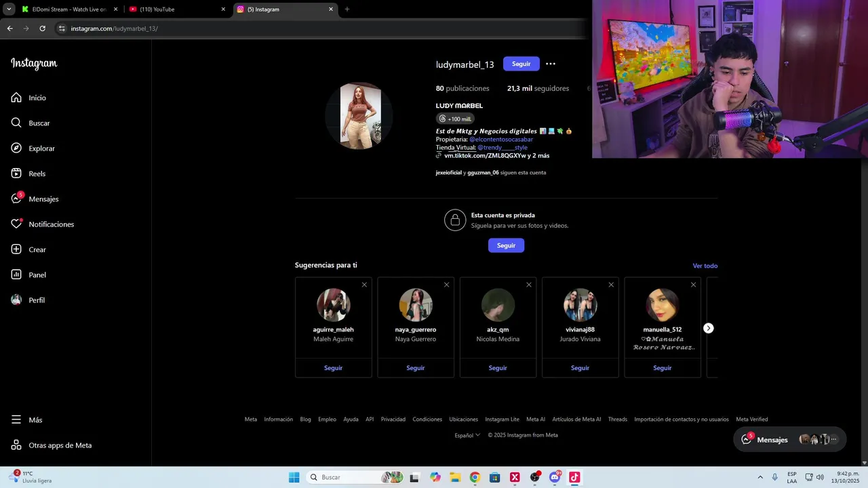Click the taskbar volume icon
The height and width of the screenshot is (488, 868).
coord(820,477)
